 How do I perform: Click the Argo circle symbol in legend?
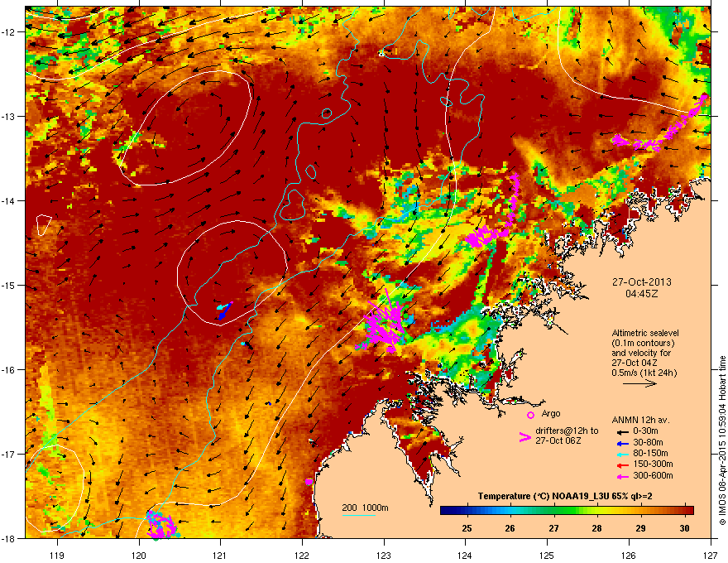530,415
